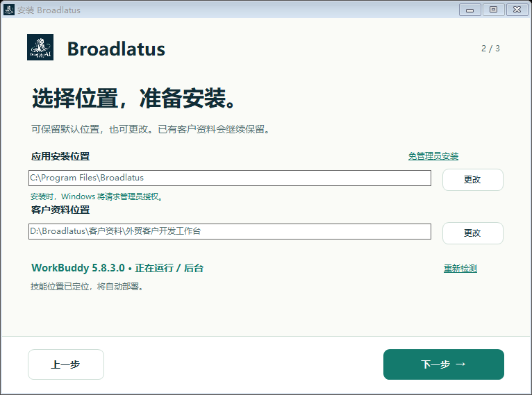Click 更改 button for 客户资料位置
Screen dimensions: 532x395
click(x=473, y=233)
